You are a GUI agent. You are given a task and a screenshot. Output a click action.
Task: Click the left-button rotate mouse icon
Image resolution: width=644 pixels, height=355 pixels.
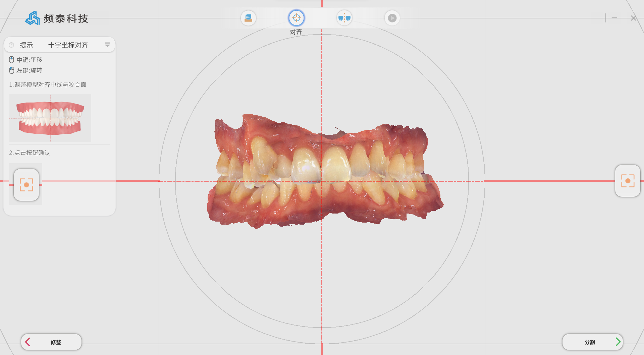11,70
